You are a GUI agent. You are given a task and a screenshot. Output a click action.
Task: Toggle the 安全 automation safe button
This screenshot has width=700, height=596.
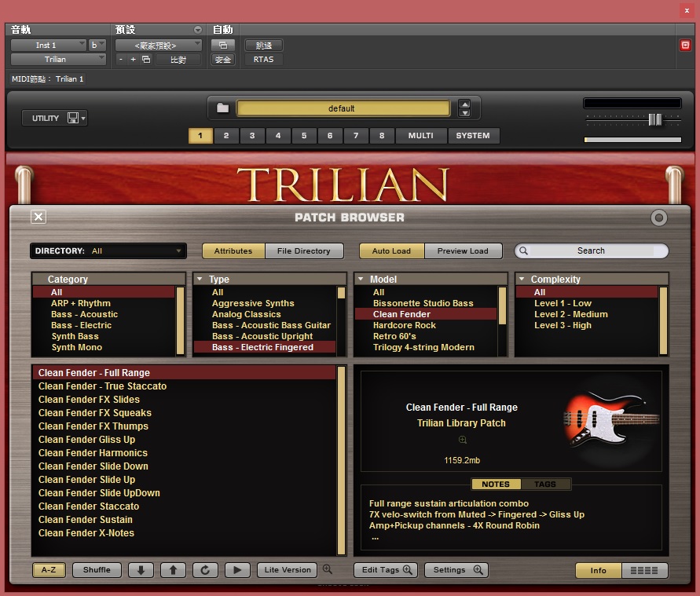(223, 60)
